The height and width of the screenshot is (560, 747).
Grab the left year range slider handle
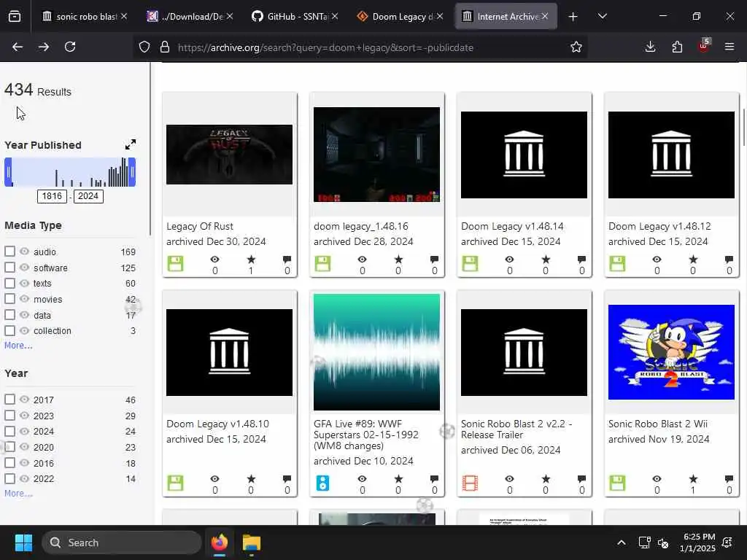(x=8, y=172)
